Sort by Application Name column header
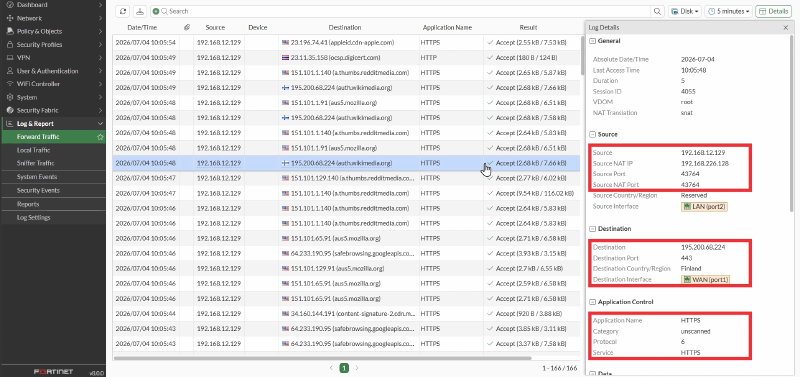 [447, 28]
